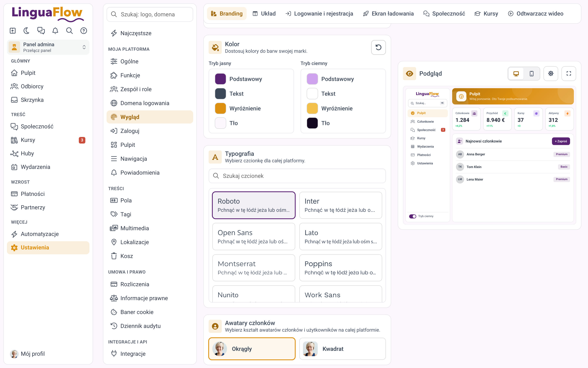Open preview settings gear icon
Viewport: 588px width, 368px height.
[x=551, y=74]
